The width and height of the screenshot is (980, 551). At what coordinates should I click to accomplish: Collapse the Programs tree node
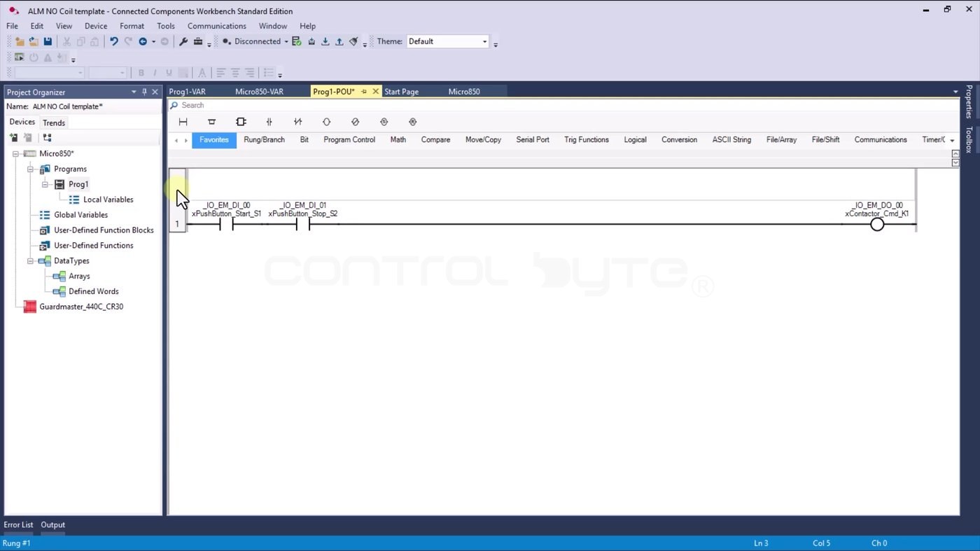point(30,169)
